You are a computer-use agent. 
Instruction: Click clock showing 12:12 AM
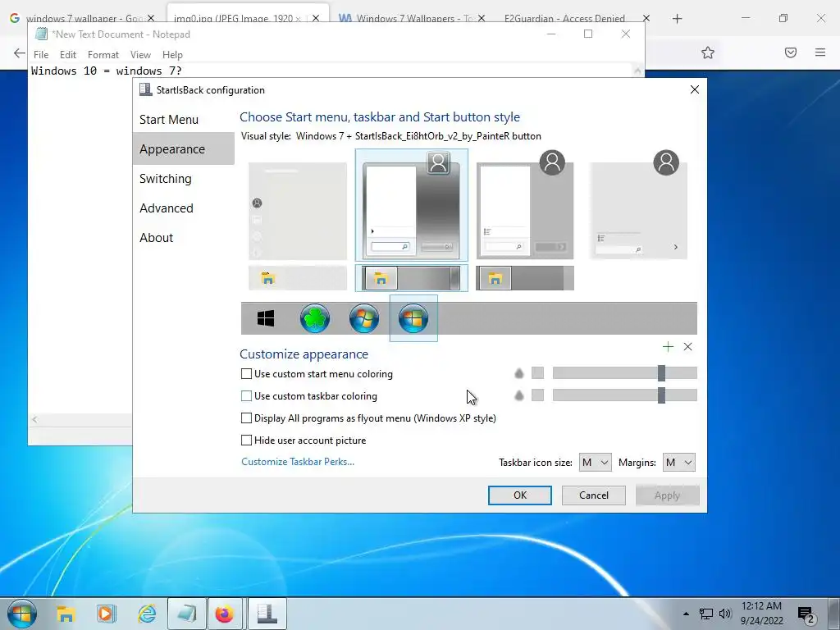pyautogui.click(x=761, y=606)
